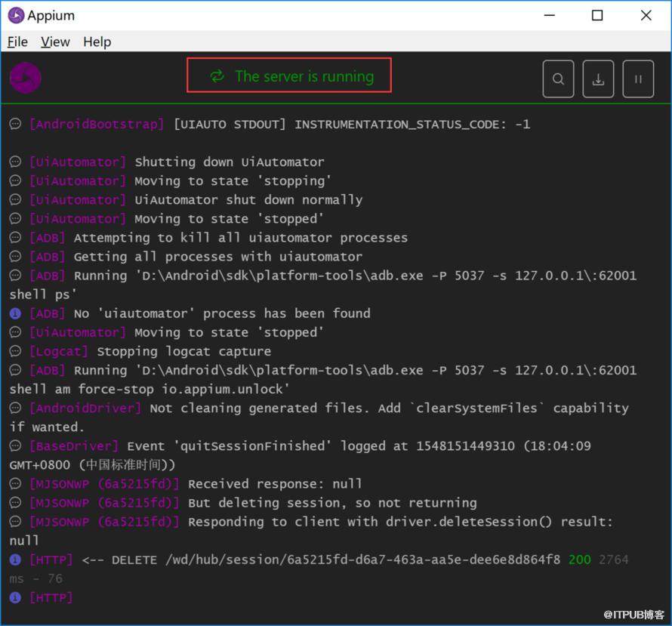Click info icon beside 'No uiautomator process has been found'
The image size is (672, 626).
[15, 313]
